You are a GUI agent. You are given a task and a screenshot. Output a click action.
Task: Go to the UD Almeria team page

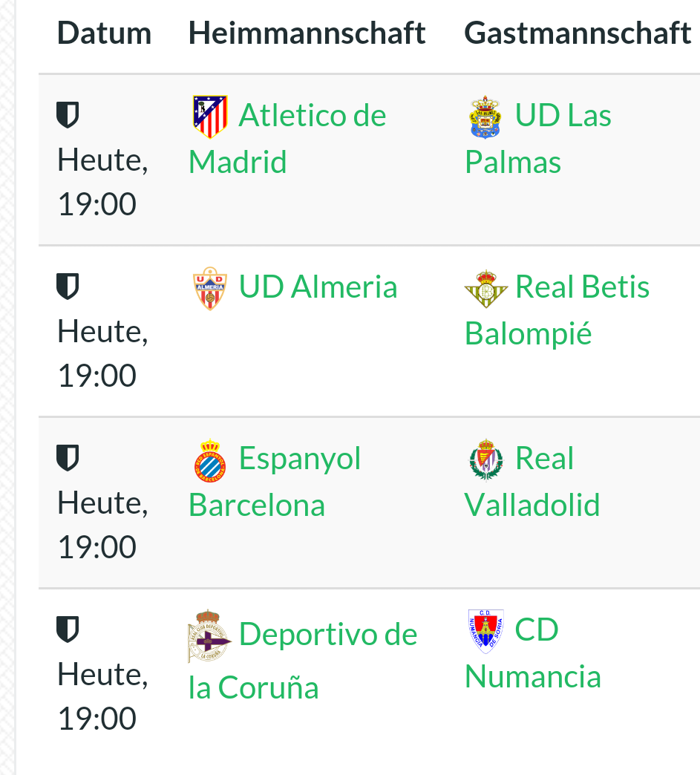coord(318,287)
